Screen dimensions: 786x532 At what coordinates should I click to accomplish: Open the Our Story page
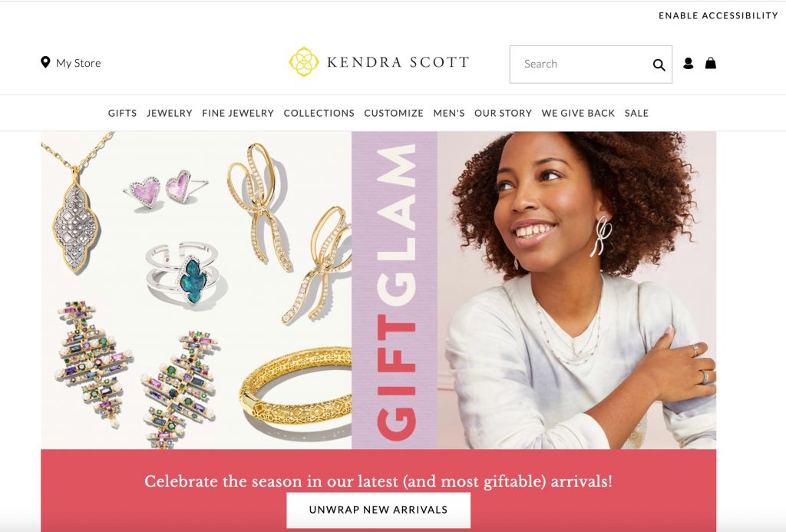point(503,114)
